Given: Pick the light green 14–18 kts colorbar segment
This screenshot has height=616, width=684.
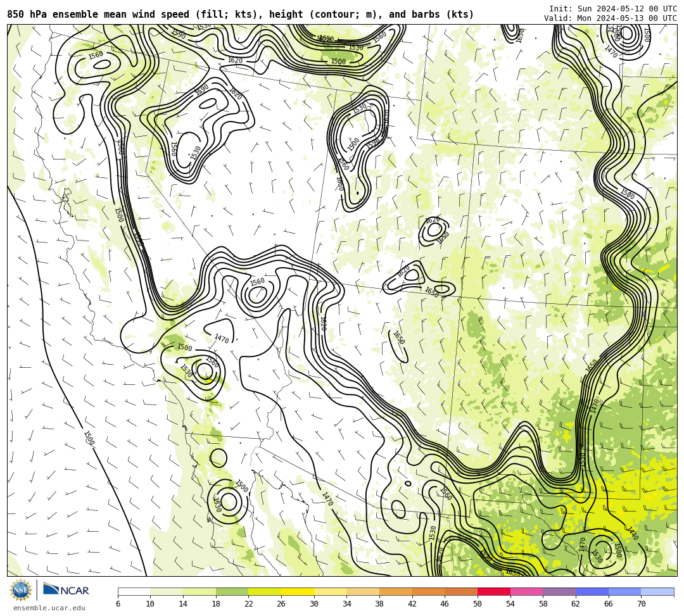Looking at the screenshot, I should tap(199, 591).
